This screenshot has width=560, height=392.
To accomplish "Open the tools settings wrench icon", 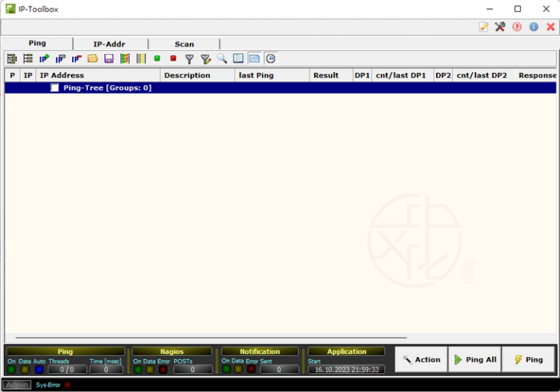I will coord(500,27).
